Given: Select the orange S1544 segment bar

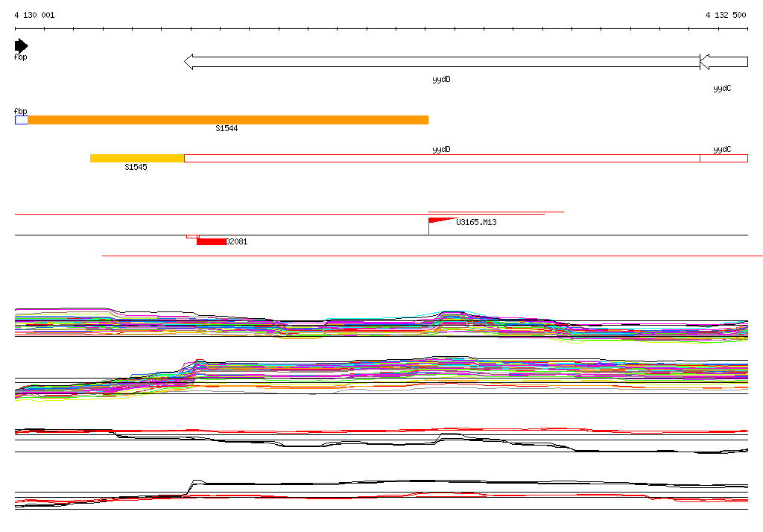Looking at the screenshot, I should click(x=228, y=120).
